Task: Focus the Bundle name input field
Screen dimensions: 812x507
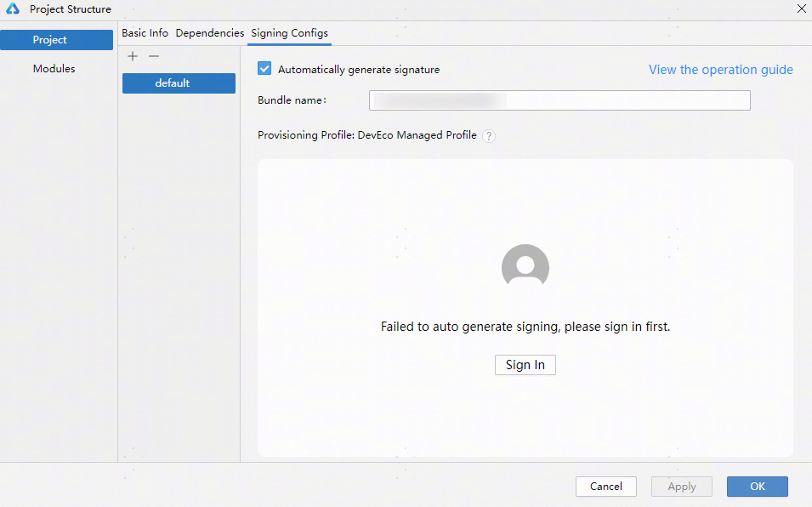Action: (559, 100)
